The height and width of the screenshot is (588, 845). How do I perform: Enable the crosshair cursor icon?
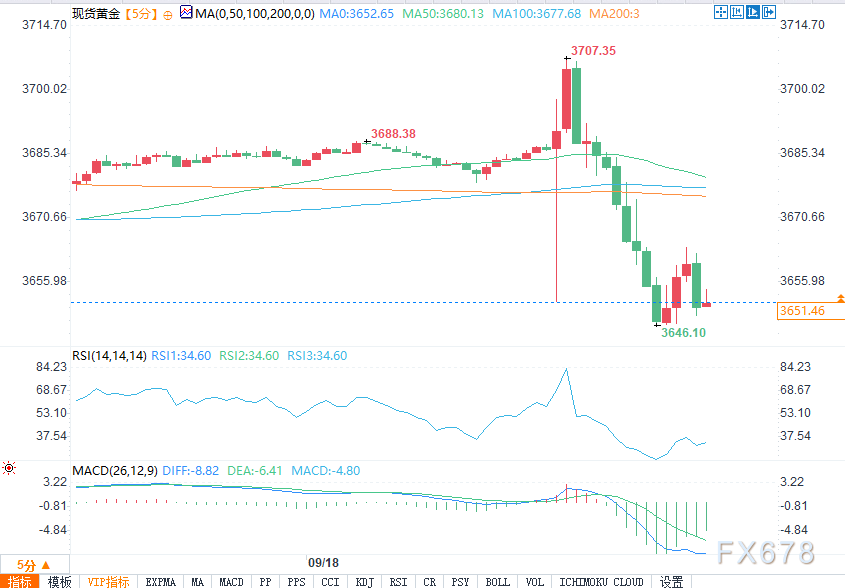(x=721, y=12)
